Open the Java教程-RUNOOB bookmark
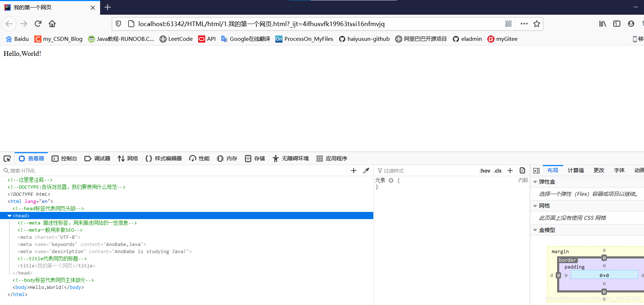 (121, 39)
